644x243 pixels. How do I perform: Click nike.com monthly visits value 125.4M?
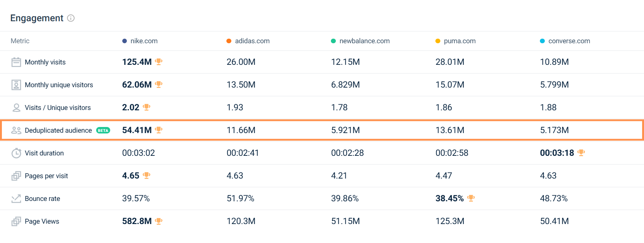click(x=137, y=62)
